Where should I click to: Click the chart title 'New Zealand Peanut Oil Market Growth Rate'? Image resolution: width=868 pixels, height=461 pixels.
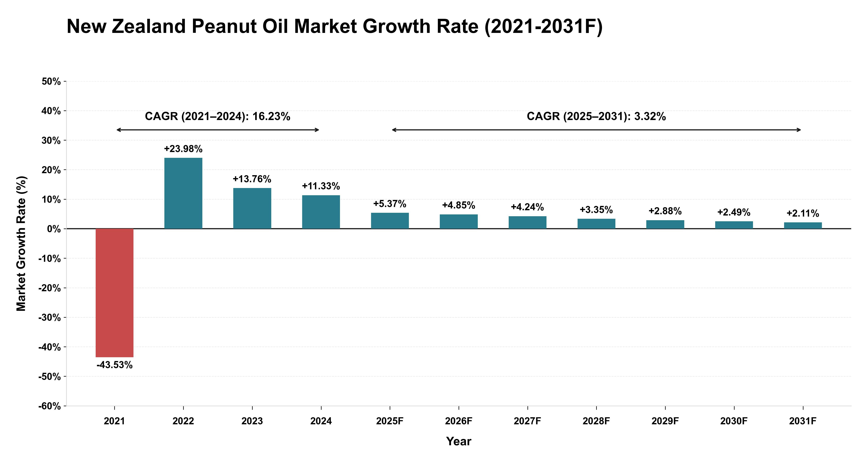[335, 27]
